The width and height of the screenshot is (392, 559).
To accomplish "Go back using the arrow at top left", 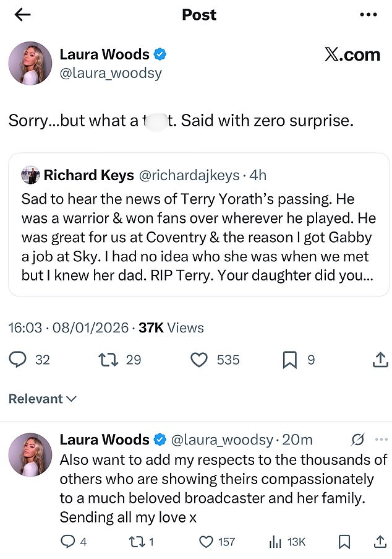I will [22, 14].
